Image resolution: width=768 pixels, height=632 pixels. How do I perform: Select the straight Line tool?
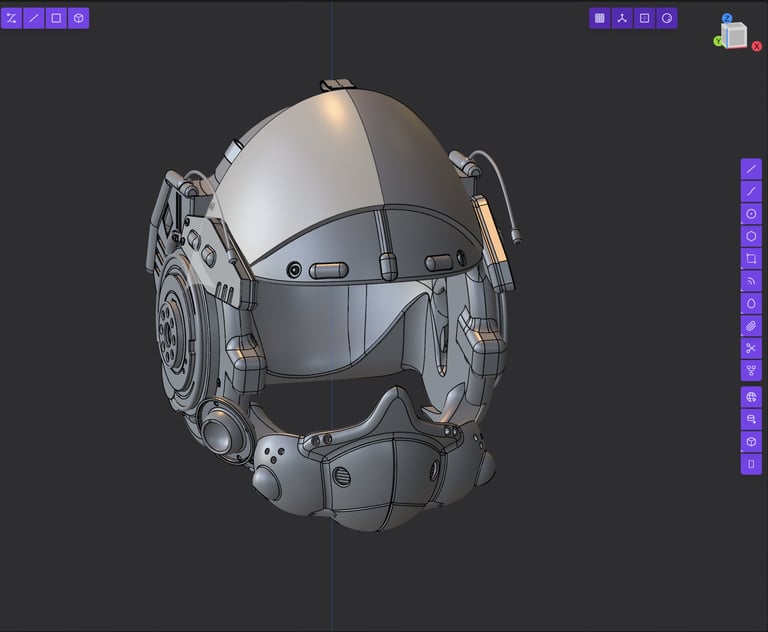[x=751, y=169]
